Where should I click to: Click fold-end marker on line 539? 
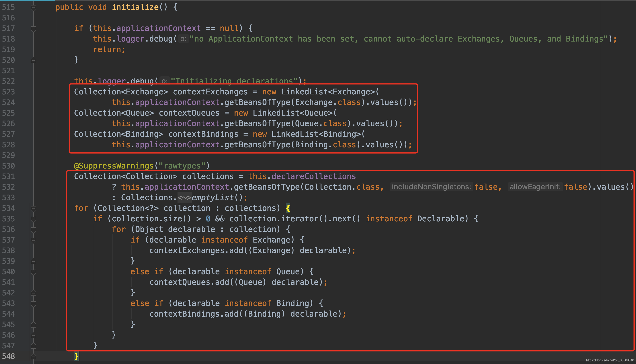pos(34,261)
